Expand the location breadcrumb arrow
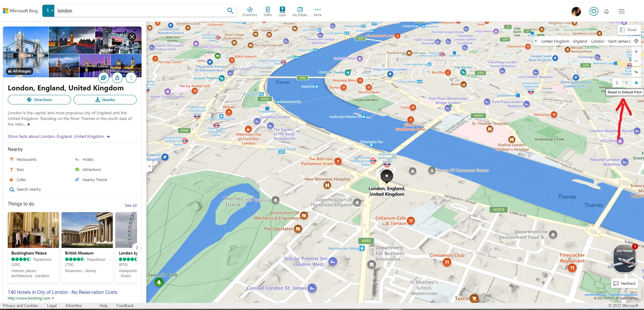Viewport: 644px width, 310px height. point(536,41)
